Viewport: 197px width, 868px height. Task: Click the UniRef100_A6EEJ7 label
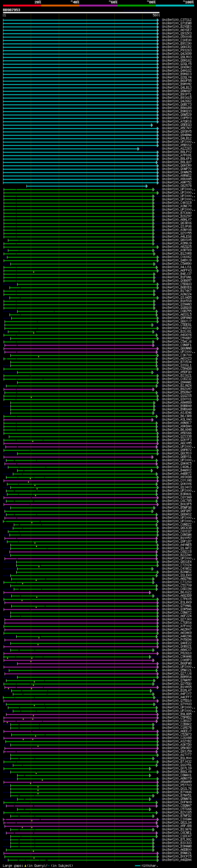click(177, 731)
